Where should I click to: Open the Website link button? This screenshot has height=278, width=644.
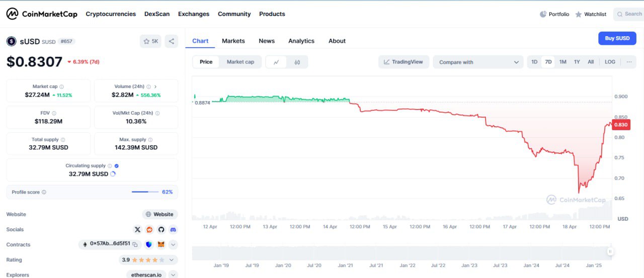[x=159, y=214]
